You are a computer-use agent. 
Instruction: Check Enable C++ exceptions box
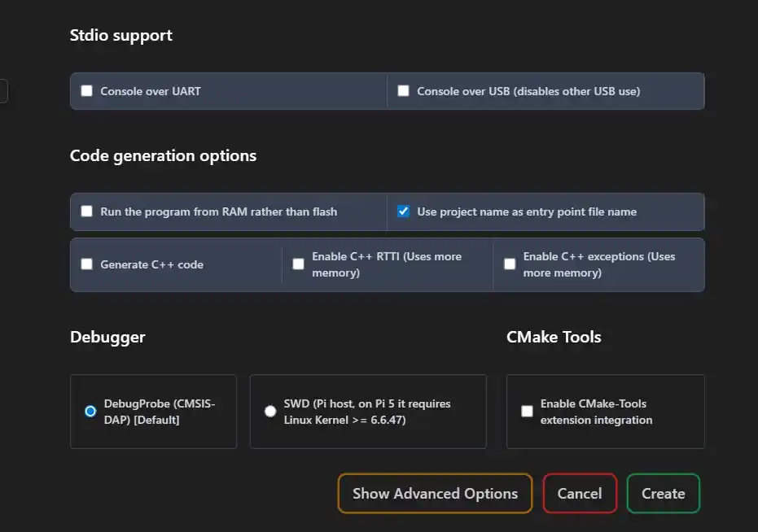[x=510, y=264]
